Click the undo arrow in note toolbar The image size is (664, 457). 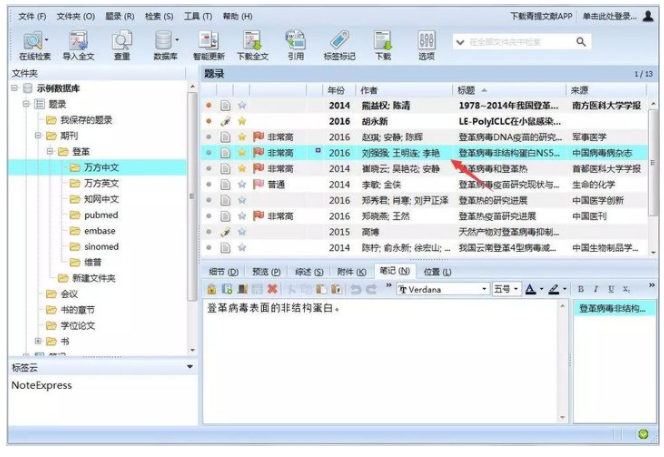tap(356, 289)
